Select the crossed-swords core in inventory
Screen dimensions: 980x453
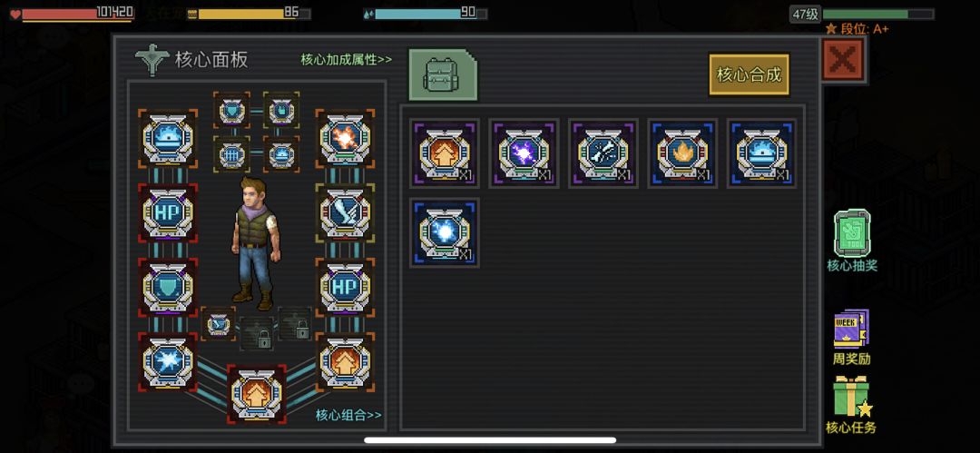pos(603,153)
